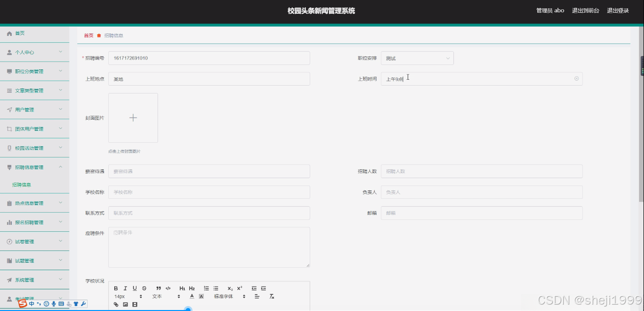Toggle bold formatting in the editor
Image resolution: width=644 pixels, height=311 pixels.
(116, 288)
